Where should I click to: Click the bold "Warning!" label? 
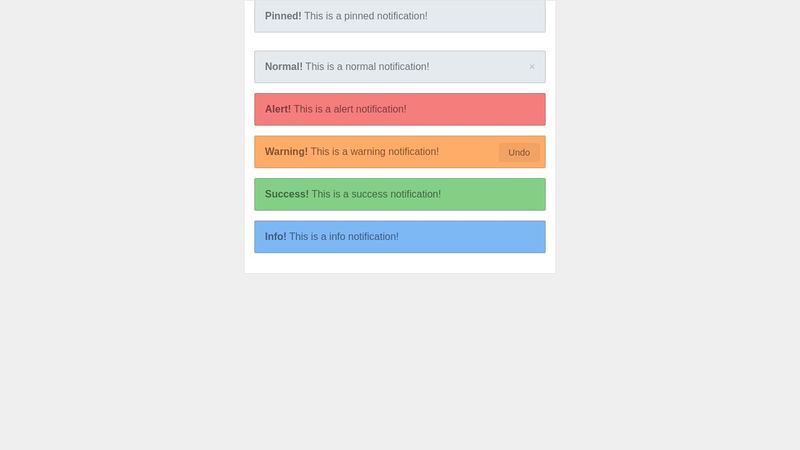(286, 152)
